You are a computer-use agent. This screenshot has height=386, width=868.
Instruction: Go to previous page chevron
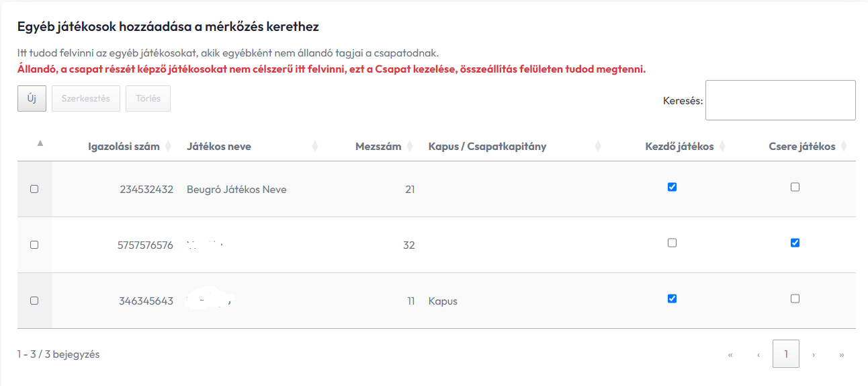pyautogui.click(x=758, y=354)
